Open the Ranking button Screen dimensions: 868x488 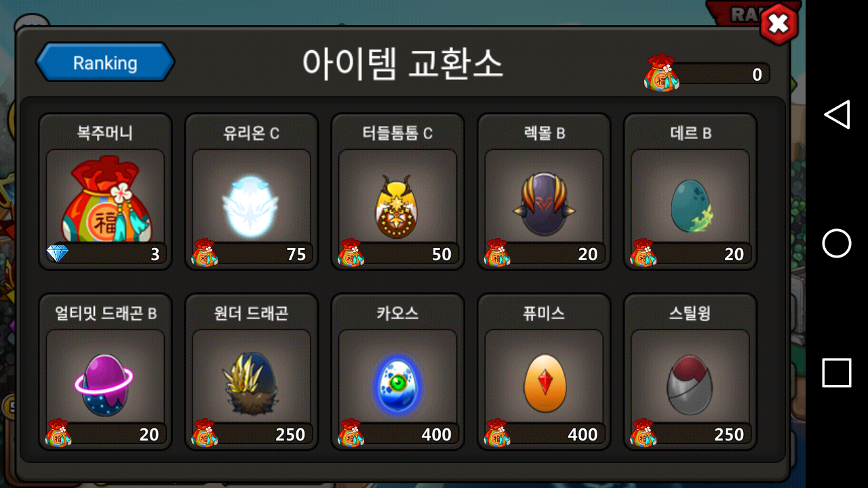[x=105, y=62]
